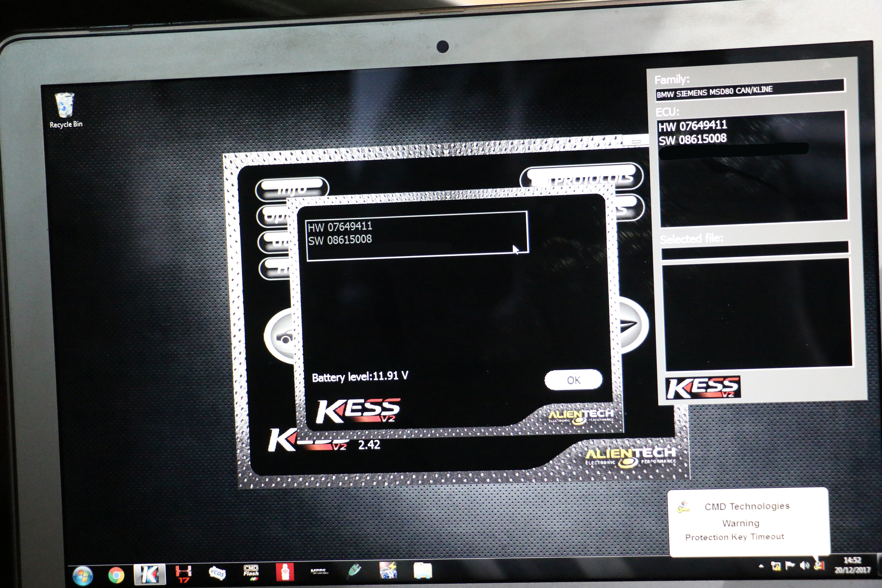Open Windows Explorer folder in taskbar
The image size is (882, 588).
click(x=423, y=570)
